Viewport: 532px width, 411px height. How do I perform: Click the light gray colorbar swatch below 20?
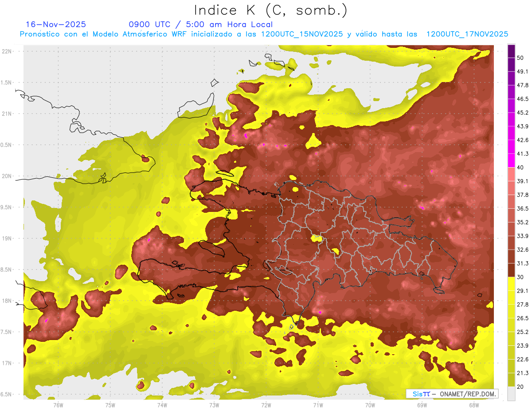511,394
